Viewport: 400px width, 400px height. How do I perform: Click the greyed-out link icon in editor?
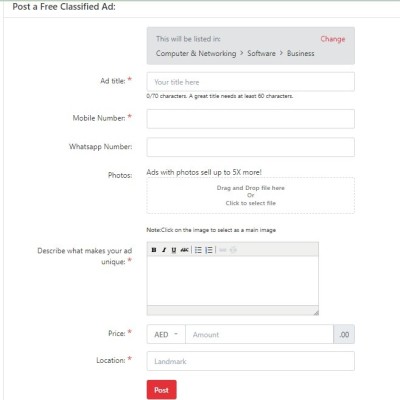pyautogui.click(x=223, y=250)
